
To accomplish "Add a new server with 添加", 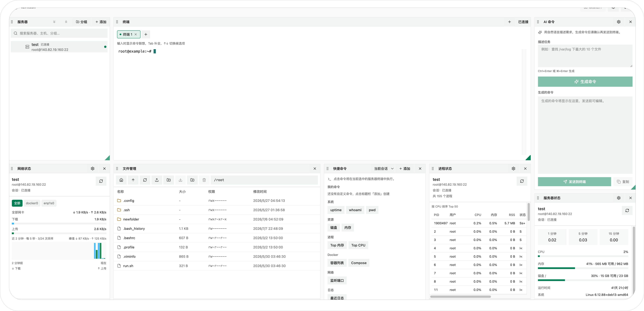I will 101,22.
